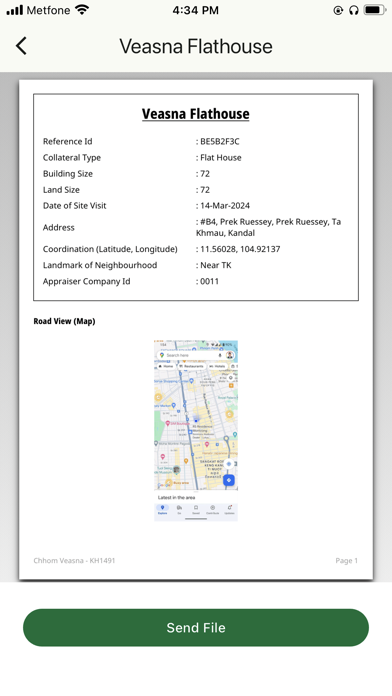392x696 pixels.
Task: Tap the back arrow icon
Action: pos(21,46)
